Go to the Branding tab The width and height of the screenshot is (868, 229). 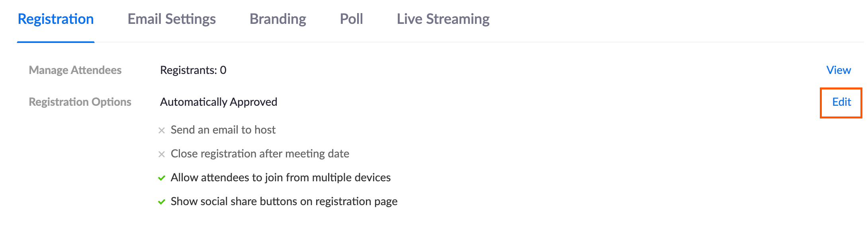[278, 19]
